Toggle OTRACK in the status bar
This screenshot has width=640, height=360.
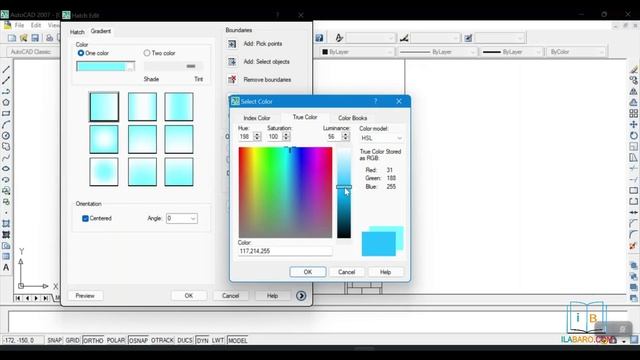[162, 340]
